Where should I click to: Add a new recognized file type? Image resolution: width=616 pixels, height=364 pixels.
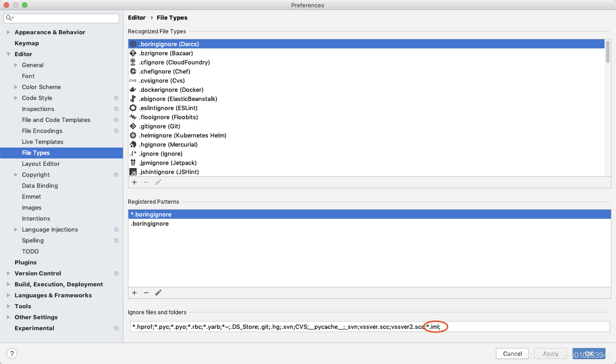134,182
